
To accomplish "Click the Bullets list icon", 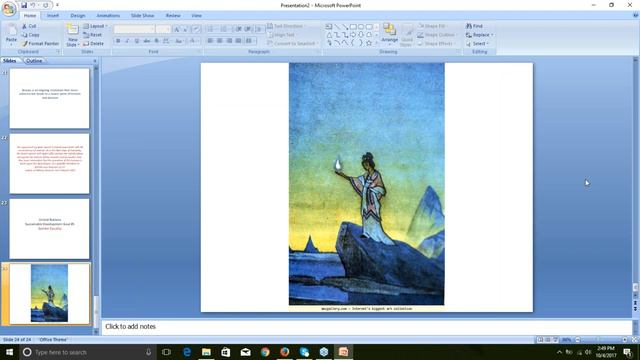I will 211,29.
